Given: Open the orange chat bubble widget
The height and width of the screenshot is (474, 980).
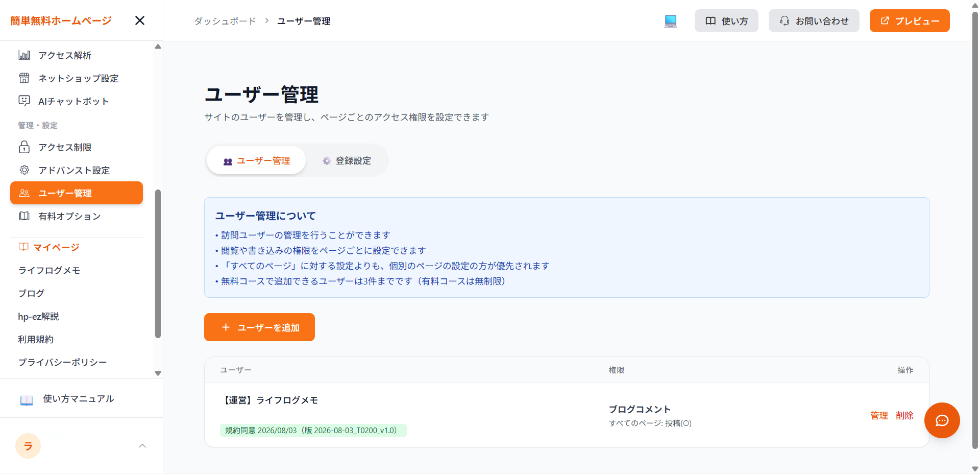Looking at the screenshot, I should point(942,420).
